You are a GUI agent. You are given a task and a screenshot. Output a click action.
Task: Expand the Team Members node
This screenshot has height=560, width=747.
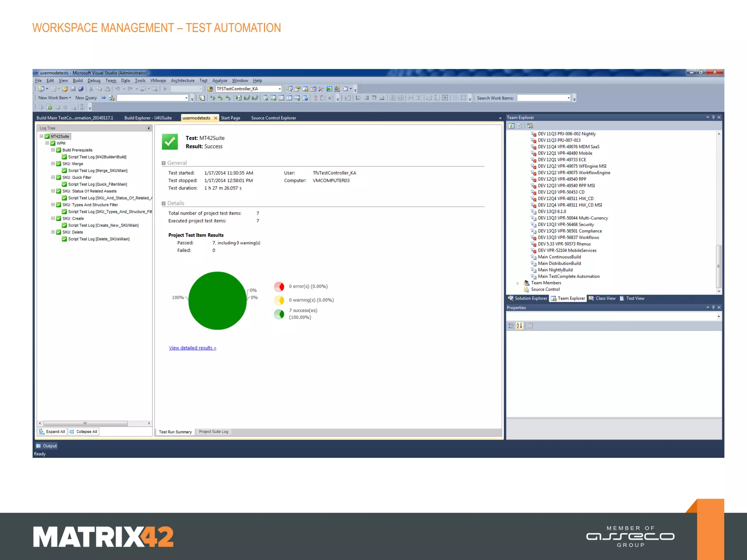518,283
